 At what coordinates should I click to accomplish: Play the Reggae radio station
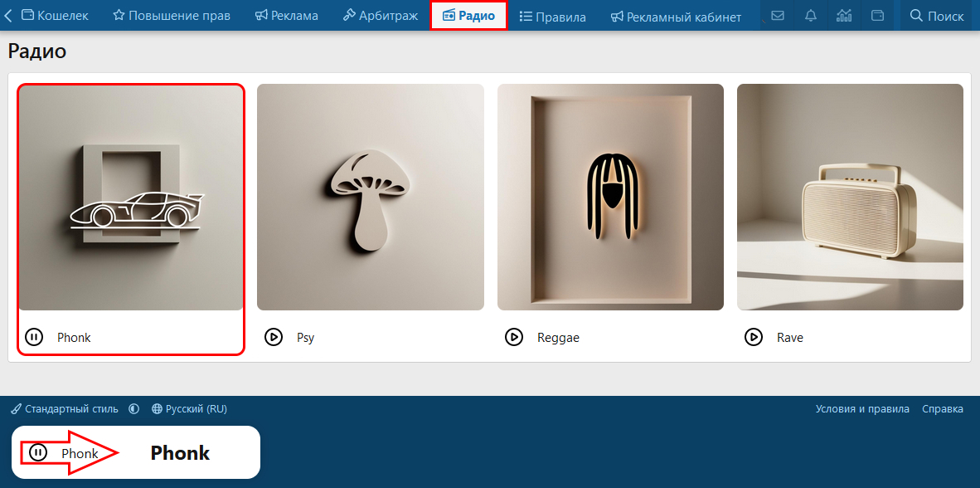point(514,337)
